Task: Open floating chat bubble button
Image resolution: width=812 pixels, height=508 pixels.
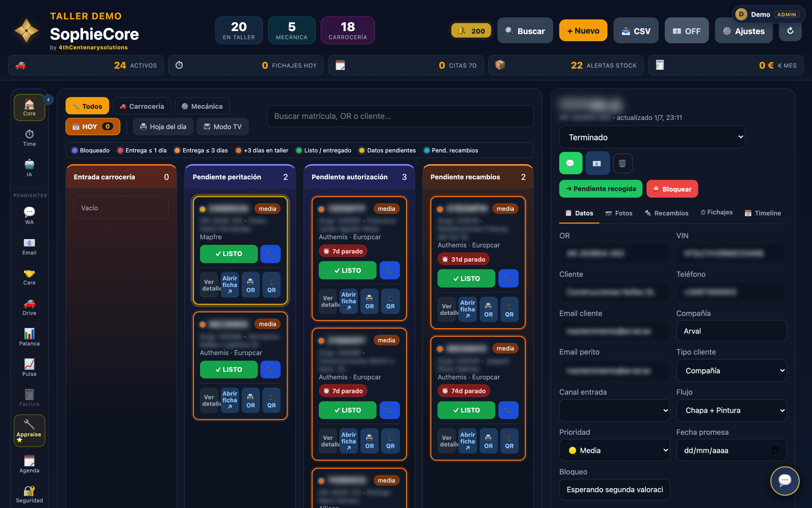Action: click(785, 480)
